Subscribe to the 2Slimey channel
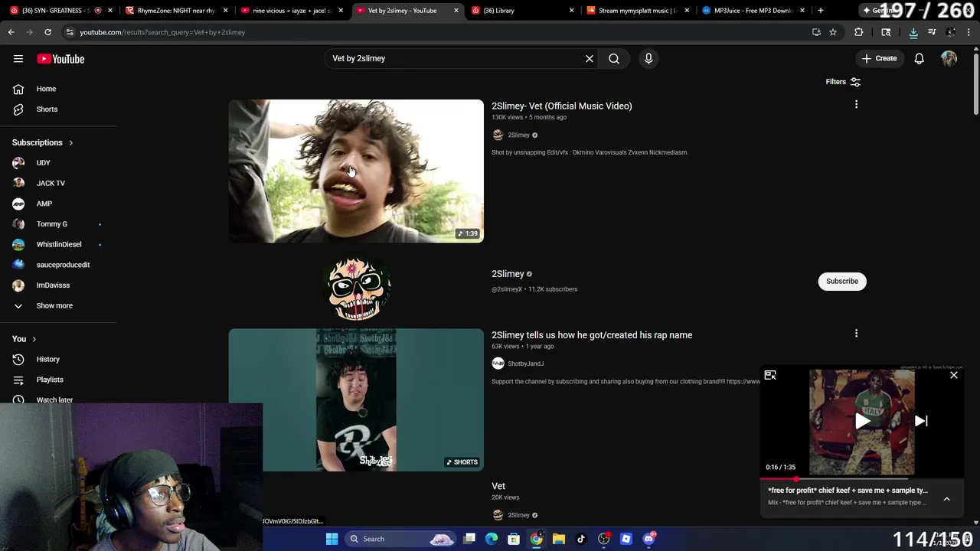This screenshot has height=551, width=980. coord(842,281)
